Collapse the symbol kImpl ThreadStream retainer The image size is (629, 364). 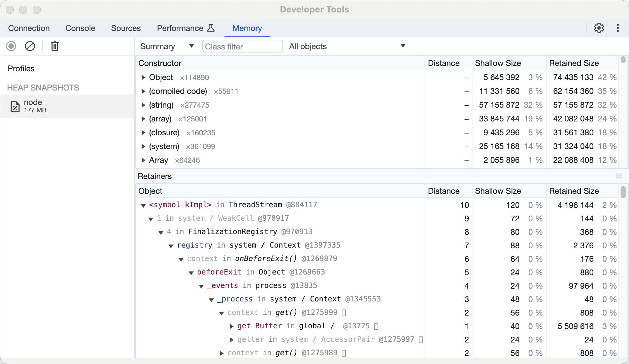tap(143, 205)
